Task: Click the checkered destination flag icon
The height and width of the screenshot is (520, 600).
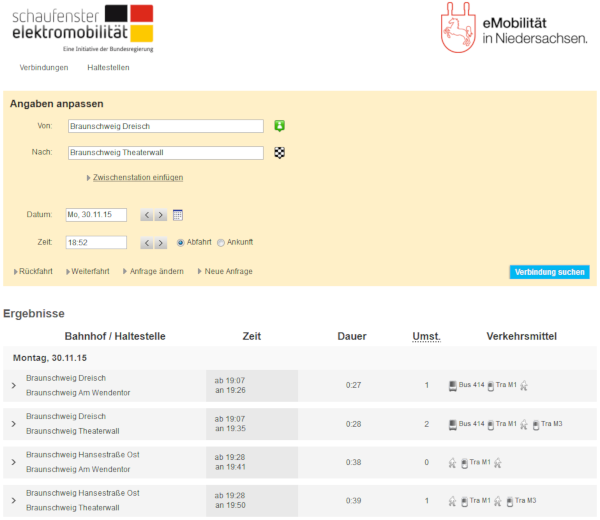Action: [281, 153]
